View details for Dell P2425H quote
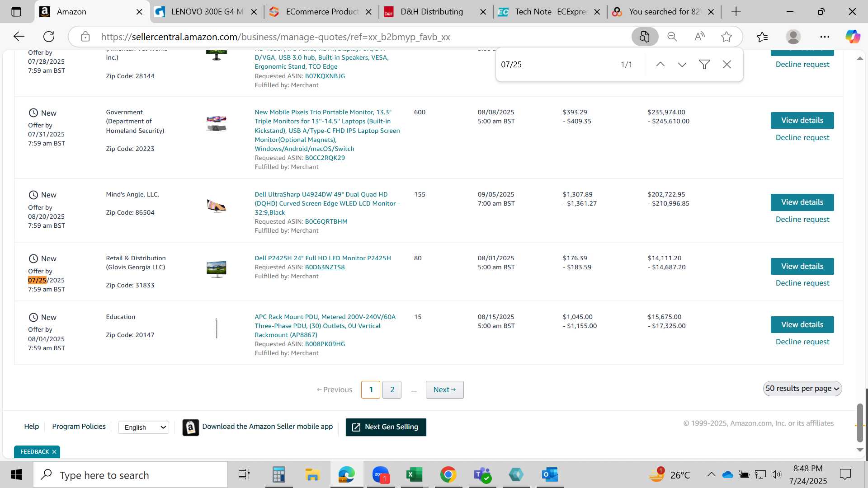The image size is (868, 488). pos(802,267)
